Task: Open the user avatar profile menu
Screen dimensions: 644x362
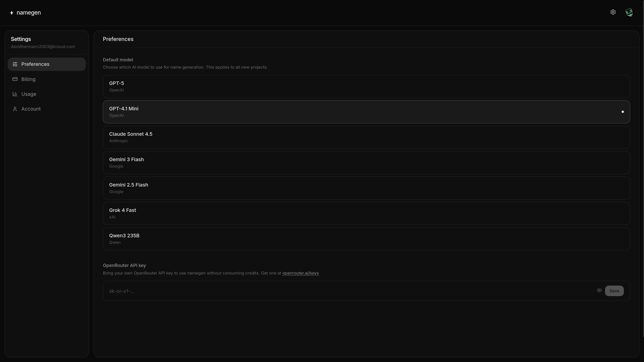Action: tap(629, 13)
